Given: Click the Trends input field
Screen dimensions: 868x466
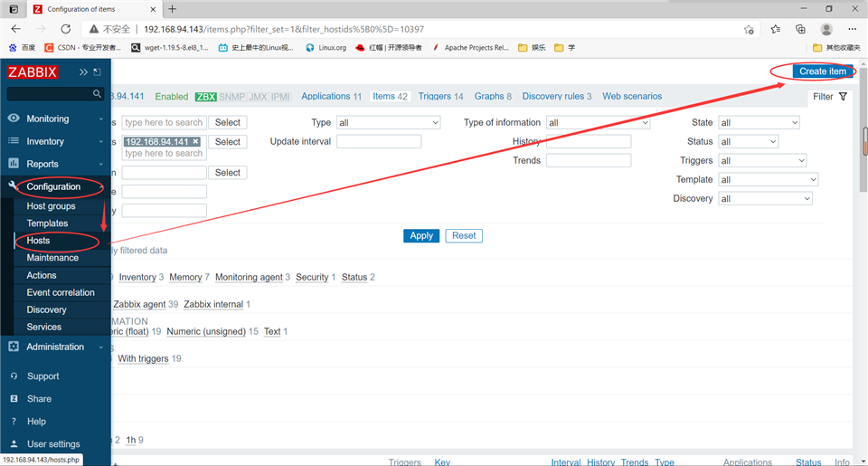Looking at the screenshot, I should (589, 161).
